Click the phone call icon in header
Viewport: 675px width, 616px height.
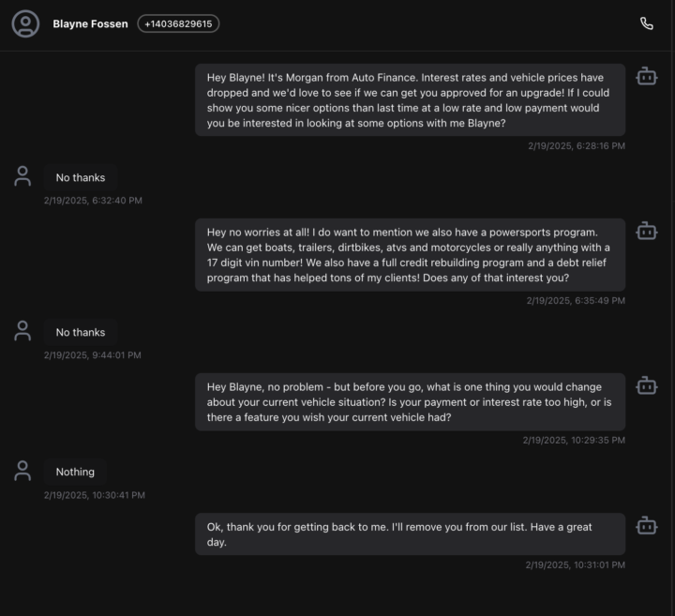click(x=646, y=23)
